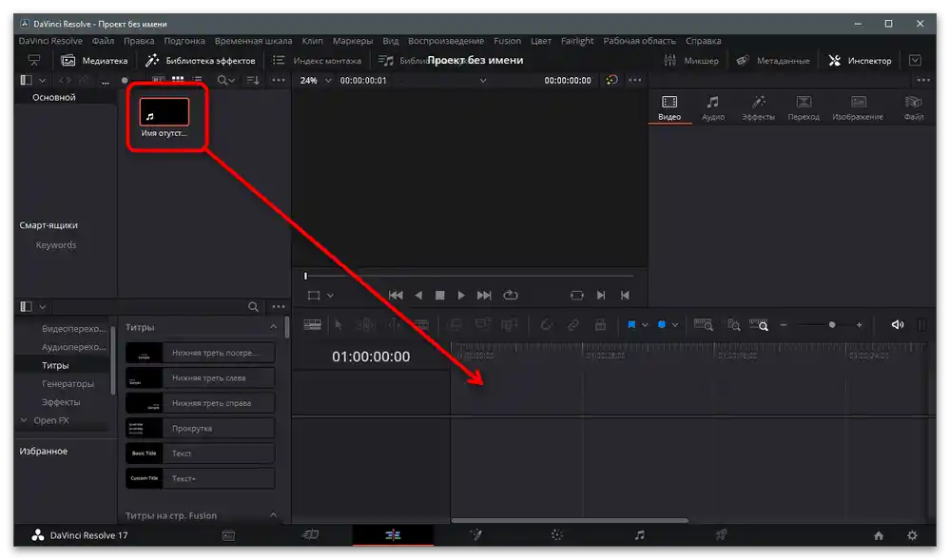Jump to last frame in viewer
Image resolution: width=950 pixels, height=560 pixels.
pos(483,295)
